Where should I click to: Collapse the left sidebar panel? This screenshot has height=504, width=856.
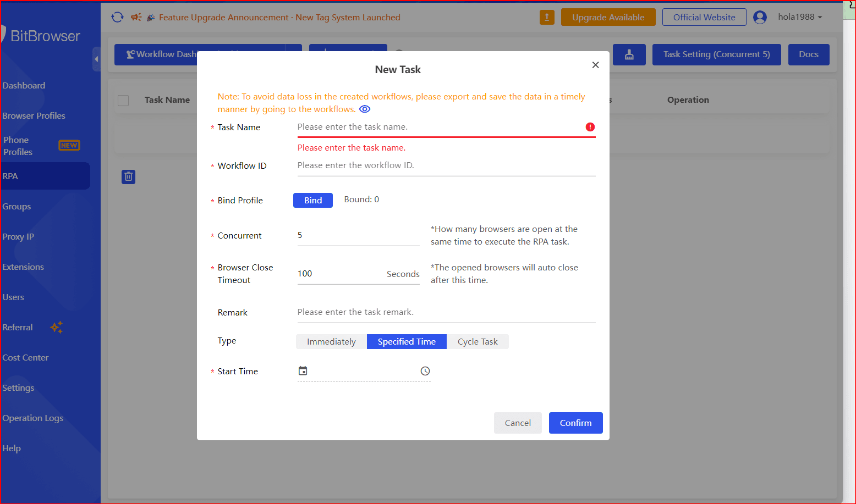[96, 59]
